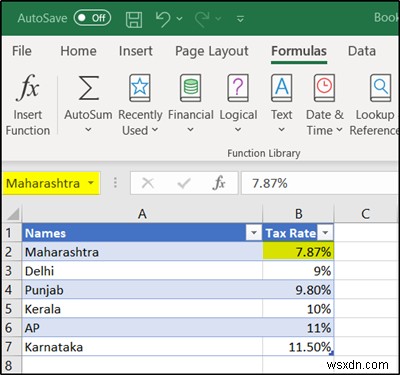Select the 10% tax rate cell
400x375 pixels.
click(298, 309)
